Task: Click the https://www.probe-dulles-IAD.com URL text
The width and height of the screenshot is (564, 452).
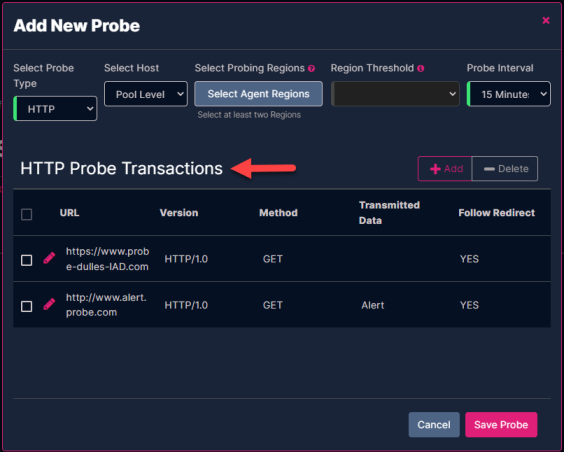Action: tap(108, 259)
